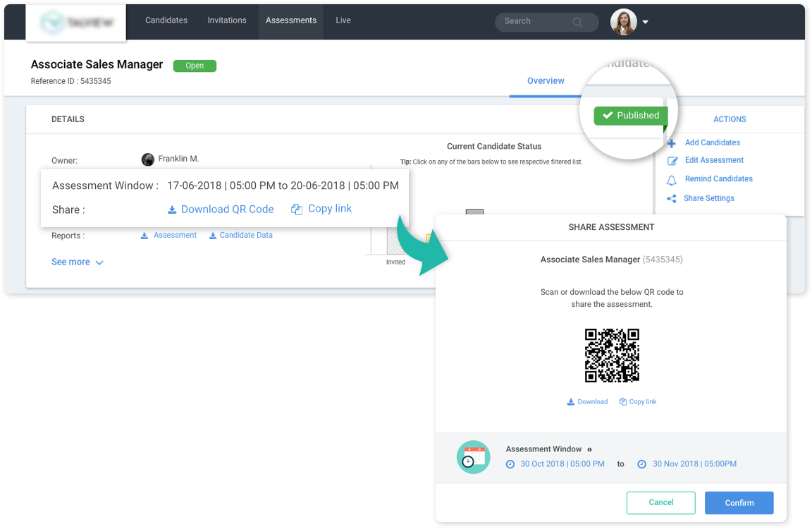Click owner Franklin M. avatar
The width and height of the screenshot is (812, 529).
[147, 159]
